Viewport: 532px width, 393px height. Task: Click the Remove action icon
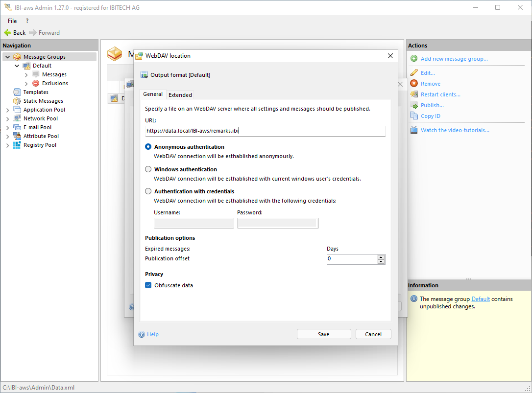[414, 84]
